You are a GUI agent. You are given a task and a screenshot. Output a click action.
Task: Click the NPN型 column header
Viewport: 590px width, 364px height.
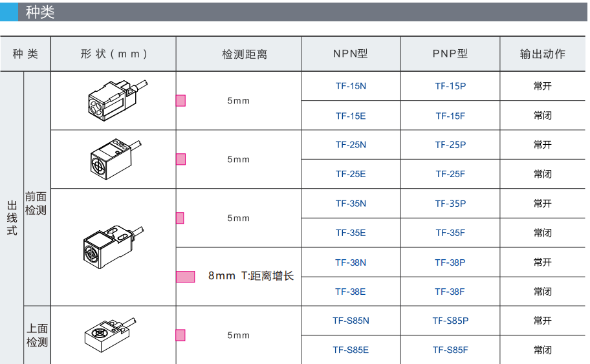click(351, 54)
